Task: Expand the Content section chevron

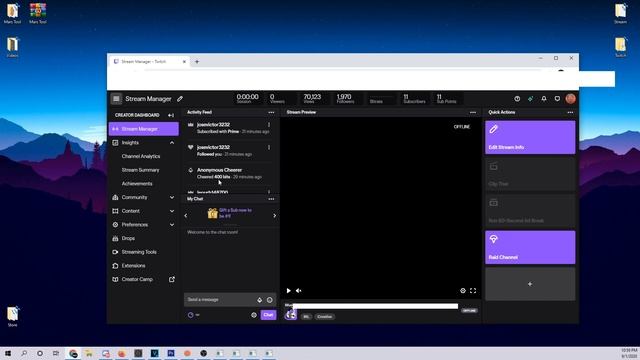Action: [x=172, y=211]
